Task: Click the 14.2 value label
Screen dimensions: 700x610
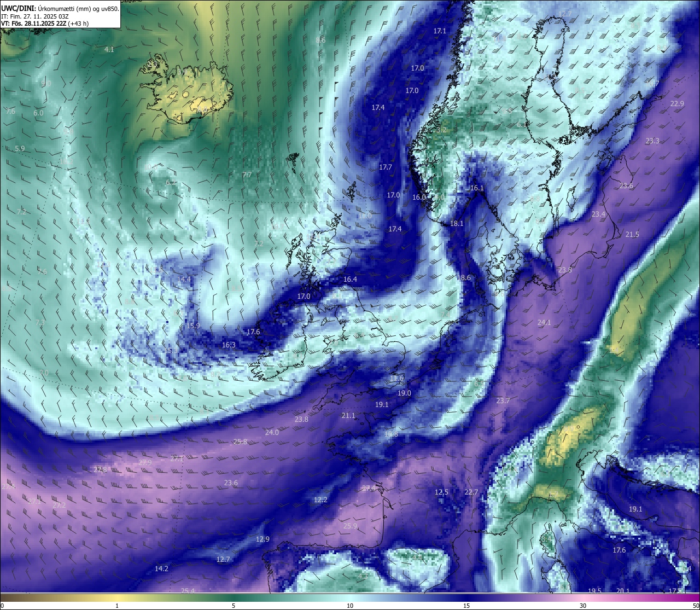Action: pos(161,569)
